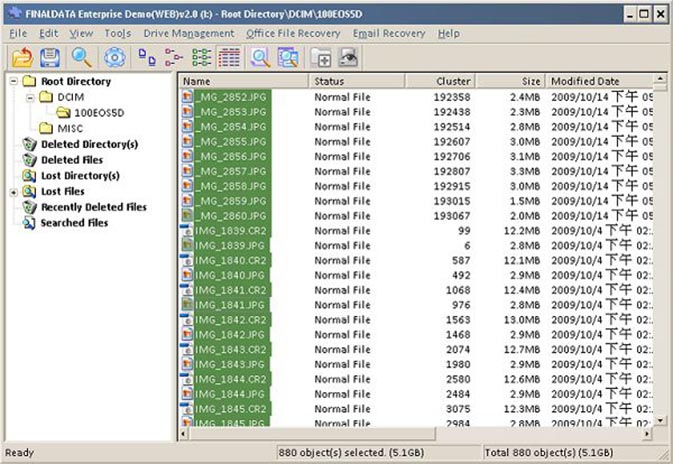Click the Lost Files search icon
Screen dimensions: 673x464
29,191
